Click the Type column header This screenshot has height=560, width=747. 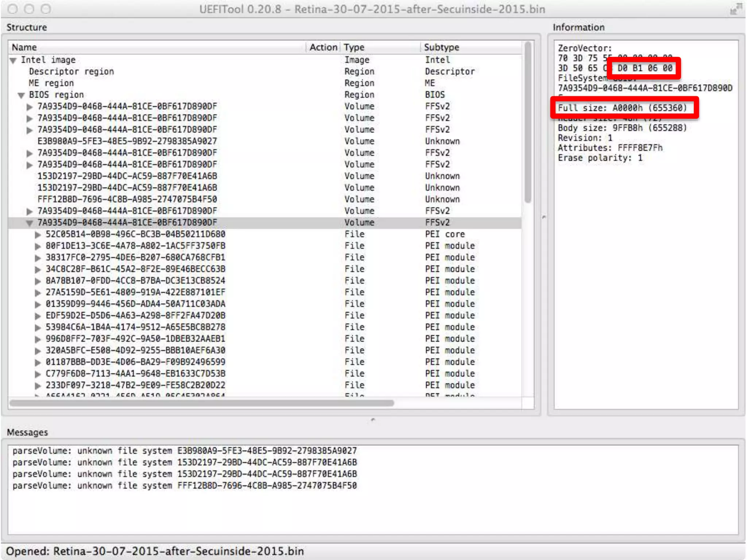click(x=354, y=47)
